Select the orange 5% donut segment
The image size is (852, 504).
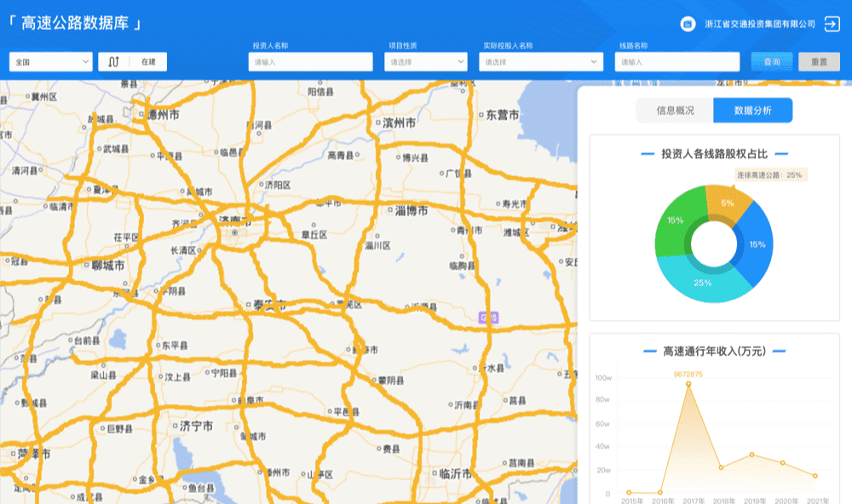tap(726, 203)
